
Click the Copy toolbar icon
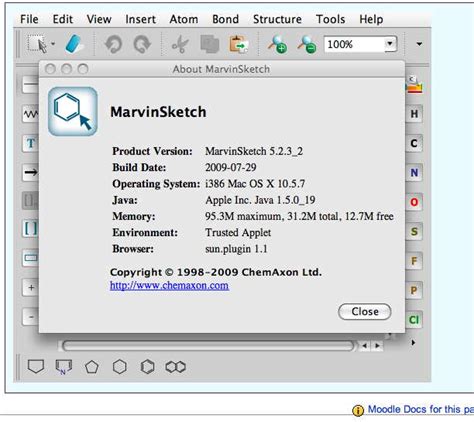[x=209, y=44]
